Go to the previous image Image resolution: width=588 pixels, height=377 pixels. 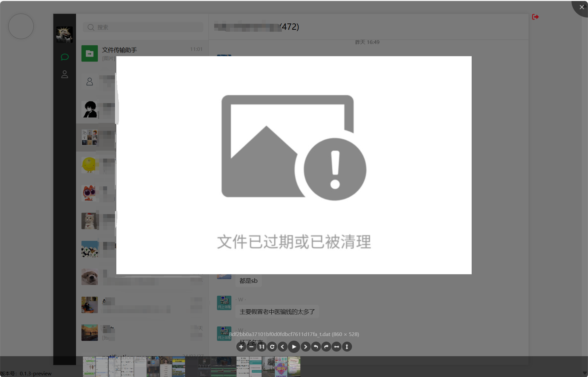pos(282,347)
